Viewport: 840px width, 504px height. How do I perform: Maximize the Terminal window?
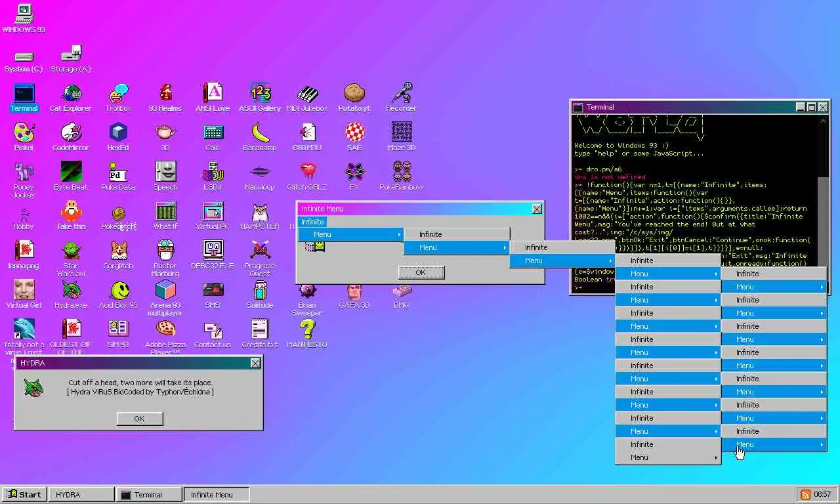coord(812,107)
